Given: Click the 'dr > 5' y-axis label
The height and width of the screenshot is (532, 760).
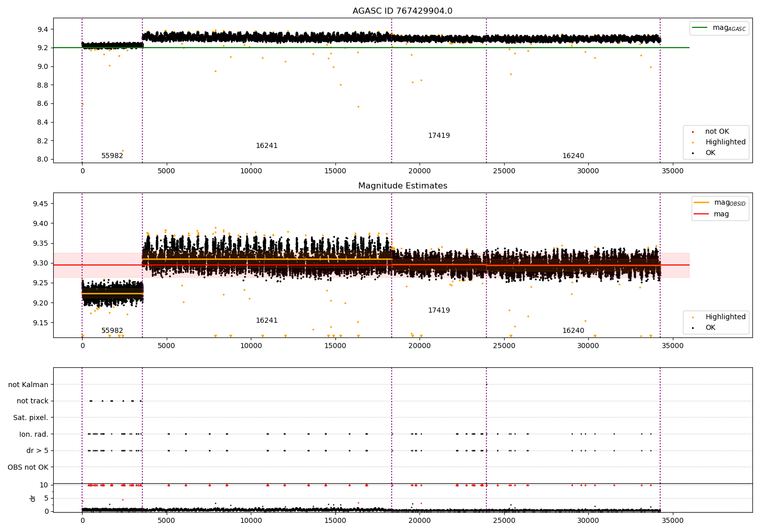Looking at the screenshot, I should tap(37, 451).
